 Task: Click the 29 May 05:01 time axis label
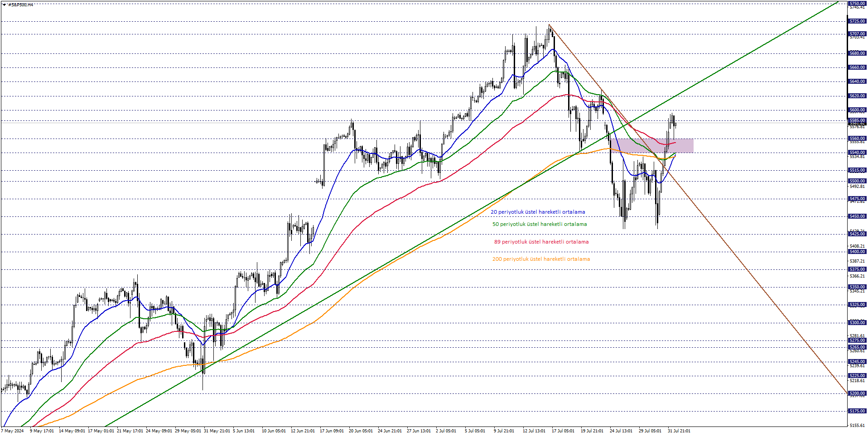click(x=188, y=431)
